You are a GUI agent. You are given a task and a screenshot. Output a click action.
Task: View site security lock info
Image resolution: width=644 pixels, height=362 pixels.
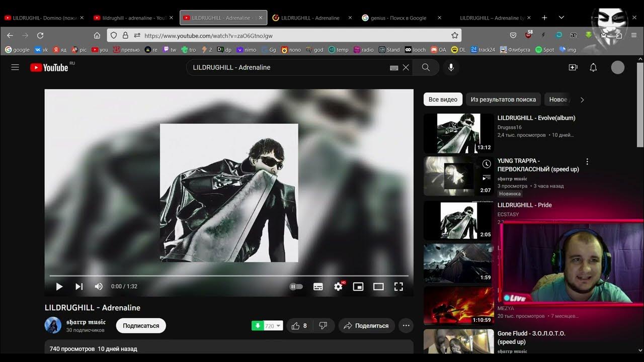tap(125, 35)
